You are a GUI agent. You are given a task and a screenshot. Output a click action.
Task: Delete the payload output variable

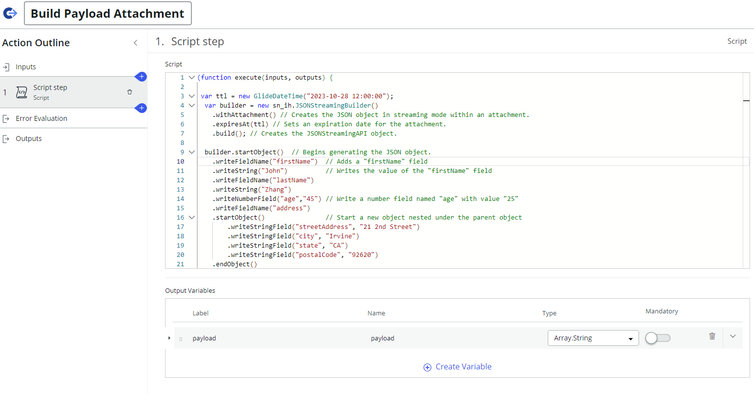[x=712, y=336]
